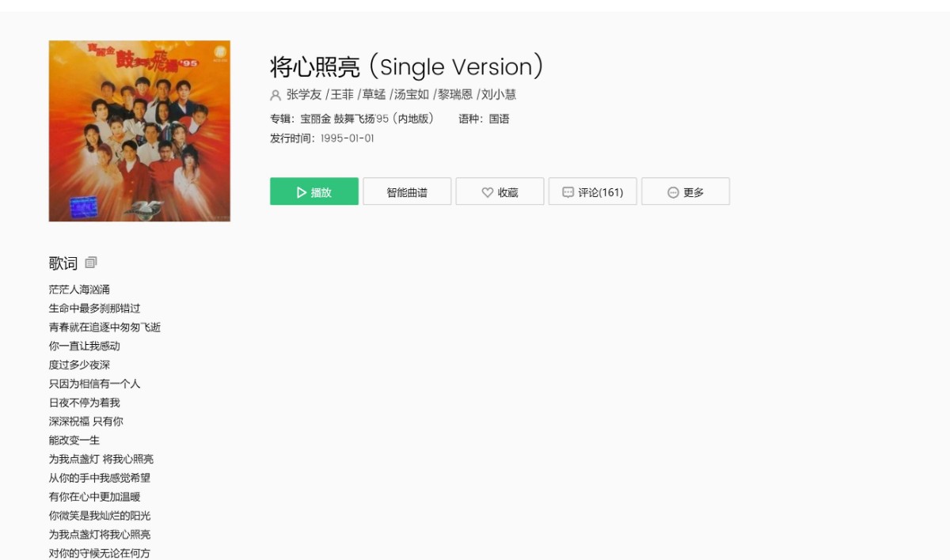The image size is (950, 560).
Task: Open artist page for 黎瑞恩
Action: pyautogui.click(x=455, y=95)
